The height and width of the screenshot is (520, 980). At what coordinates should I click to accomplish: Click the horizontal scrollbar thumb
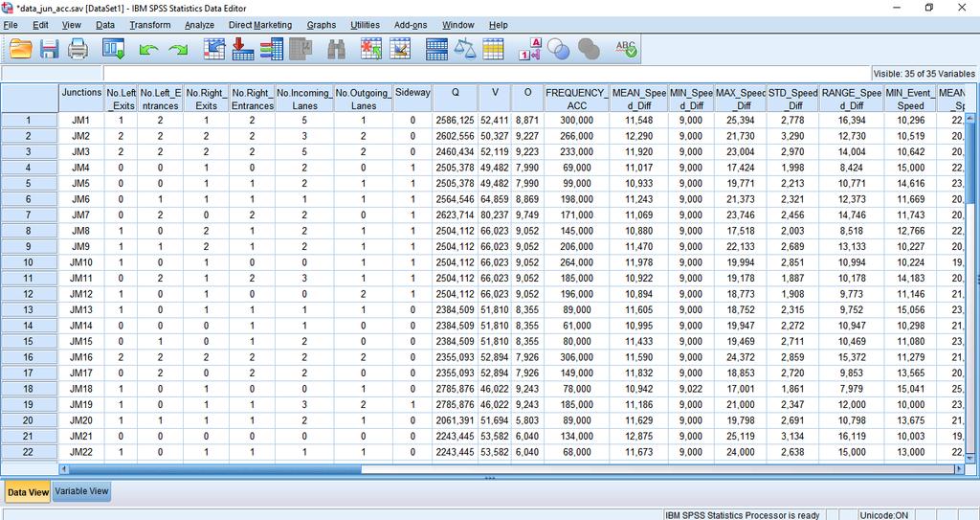click(x=214, y=468)
